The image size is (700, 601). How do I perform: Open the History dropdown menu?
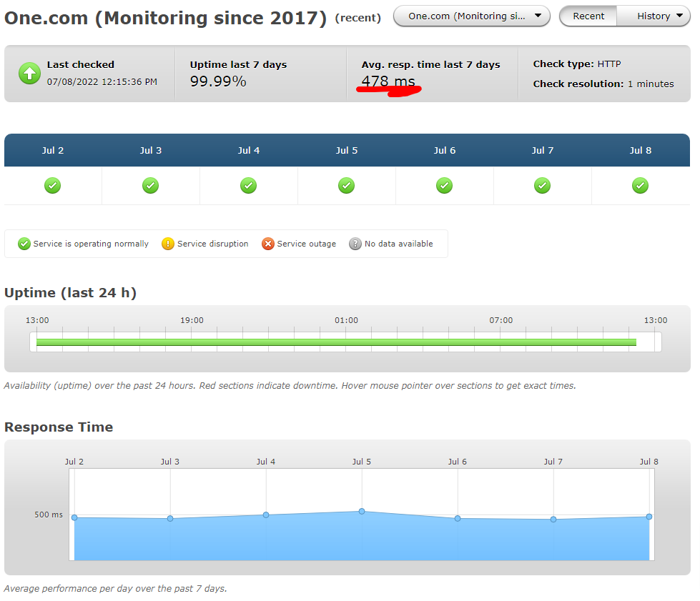(654, 16)
